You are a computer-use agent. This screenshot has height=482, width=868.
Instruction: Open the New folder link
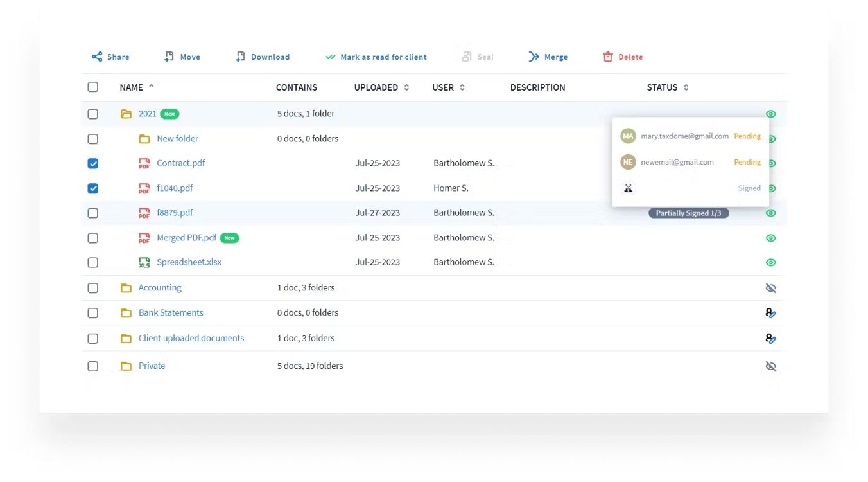point(177,138)
